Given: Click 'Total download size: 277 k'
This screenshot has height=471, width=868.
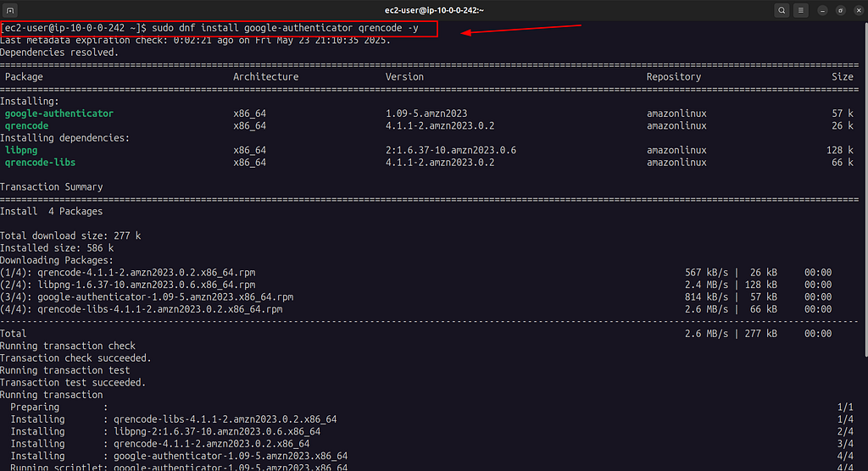Looking at the screenshot, I should (x=70, y=235).
